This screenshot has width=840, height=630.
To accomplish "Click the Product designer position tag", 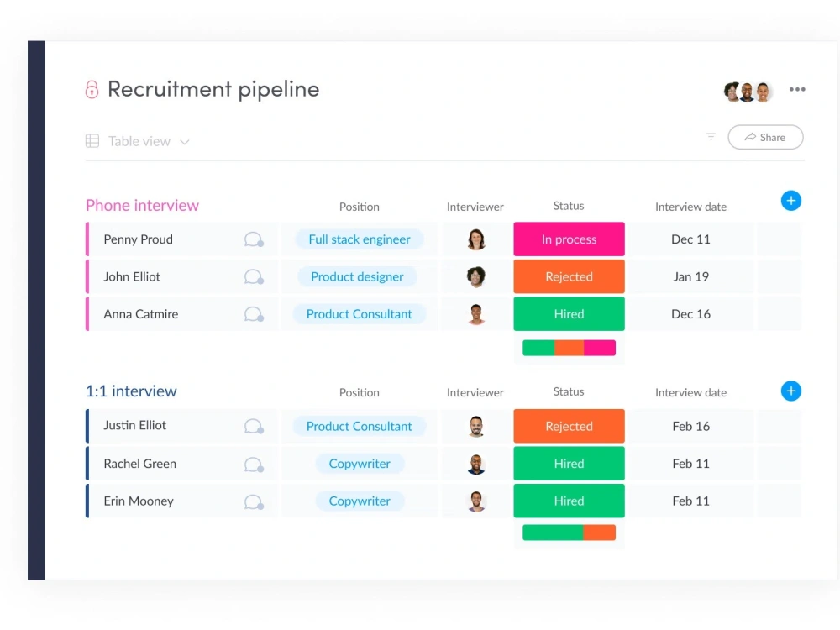I will pos(357,276).
